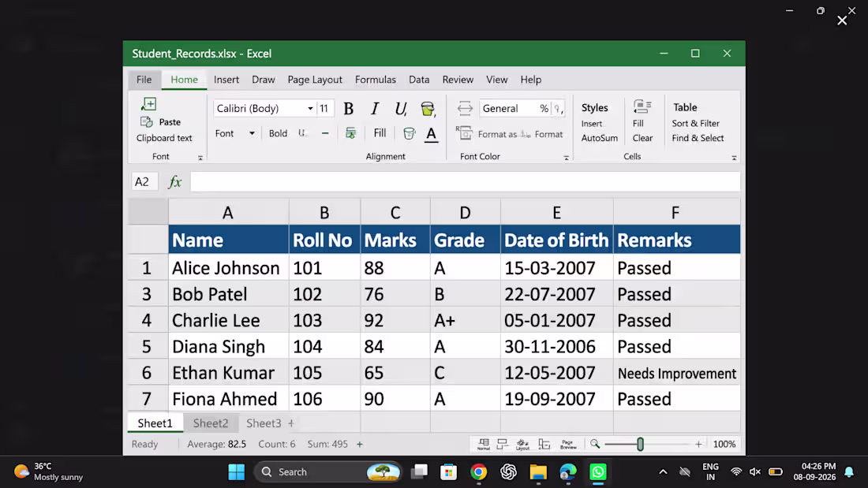This screenshot has height=488, width=868.
Task: Click the fx insert function icon
Action: [x=175, y=181]
